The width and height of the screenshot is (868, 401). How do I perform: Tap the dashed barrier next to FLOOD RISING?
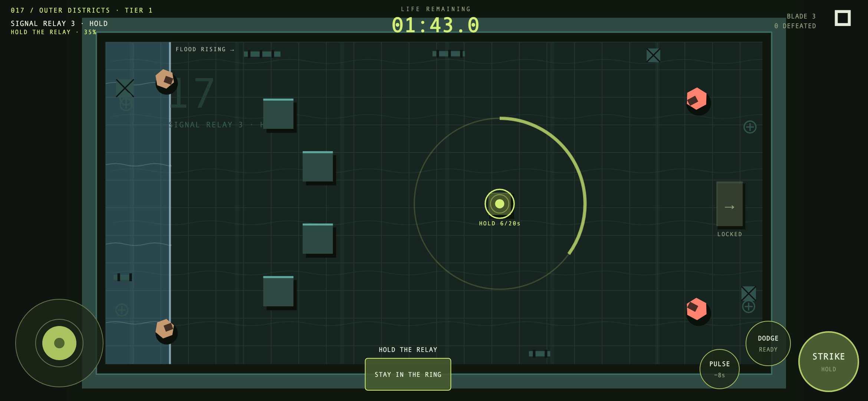point(262,54)
